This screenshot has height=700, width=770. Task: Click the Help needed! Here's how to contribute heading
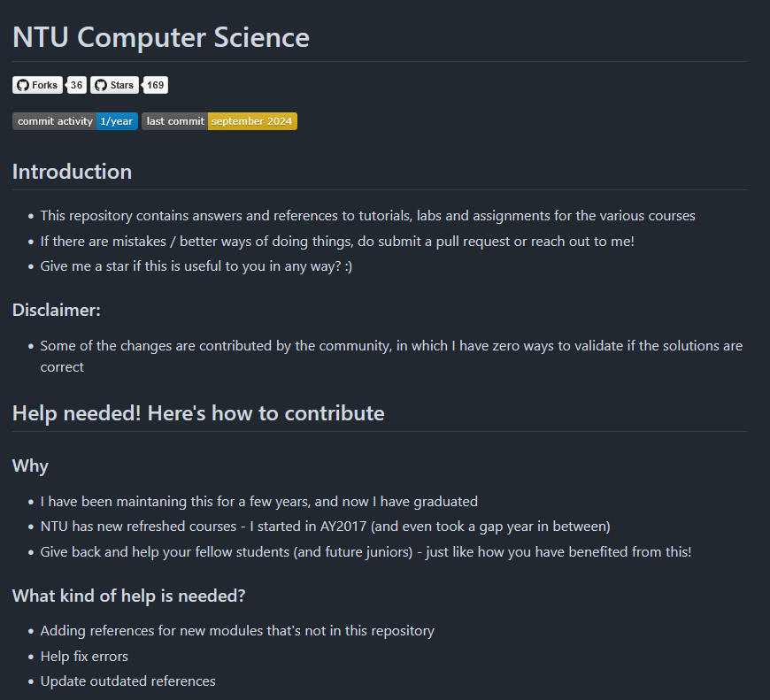point(198,413)
